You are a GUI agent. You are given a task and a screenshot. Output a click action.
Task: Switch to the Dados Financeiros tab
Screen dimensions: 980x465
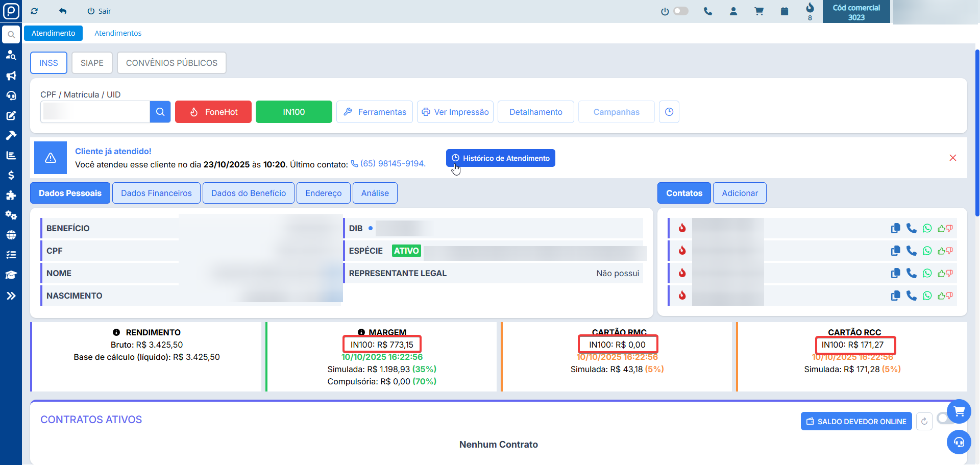[156, 193]
